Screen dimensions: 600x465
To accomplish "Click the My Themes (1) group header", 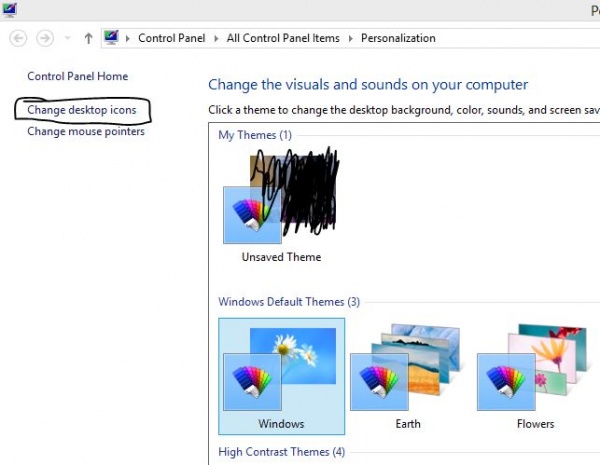I will click(255, 135).
